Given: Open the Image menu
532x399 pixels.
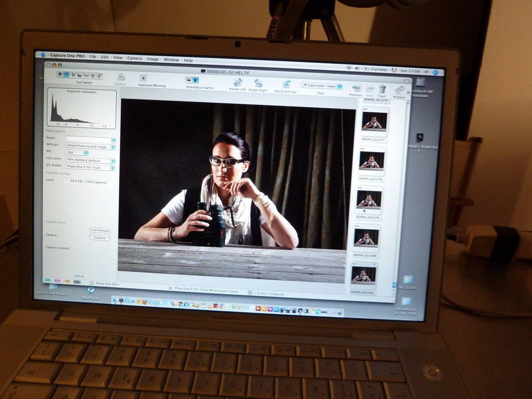Looking at the screenshot, I should tap(153, 59).
